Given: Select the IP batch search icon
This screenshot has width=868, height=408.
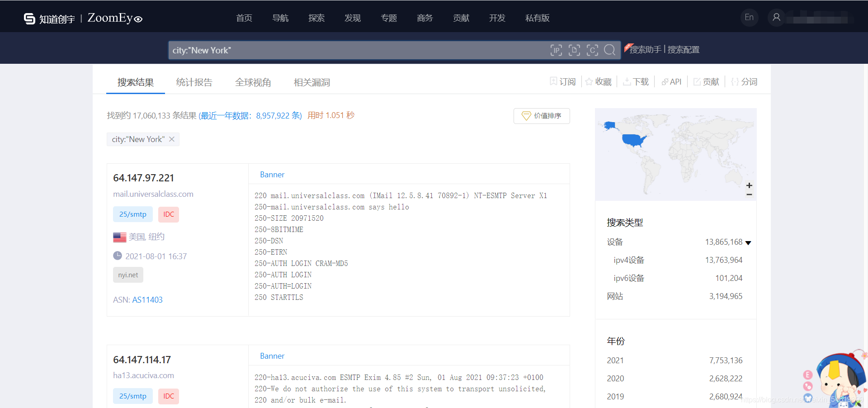Looking at the screenshot, I should (556, 50).
